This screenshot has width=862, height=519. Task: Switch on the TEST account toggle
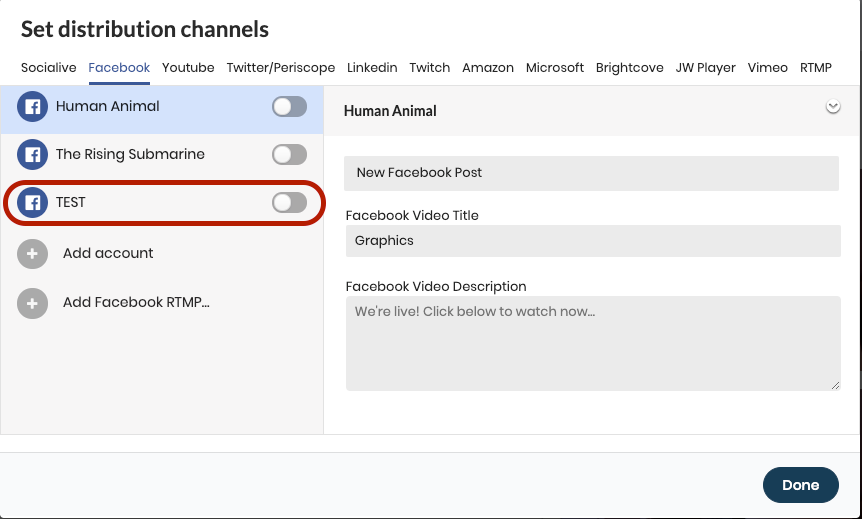tap(289, 202)
